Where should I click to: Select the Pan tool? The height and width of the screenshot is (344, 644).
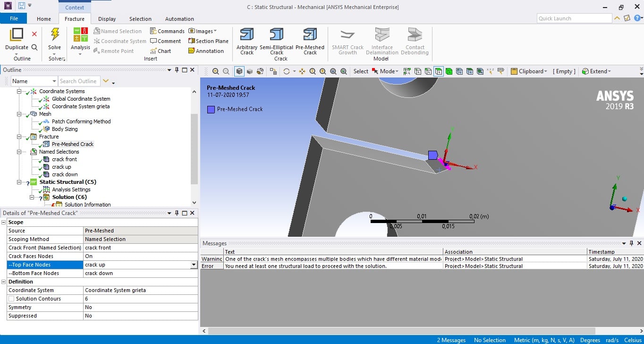pyautogui.click(x=302, y=71)
